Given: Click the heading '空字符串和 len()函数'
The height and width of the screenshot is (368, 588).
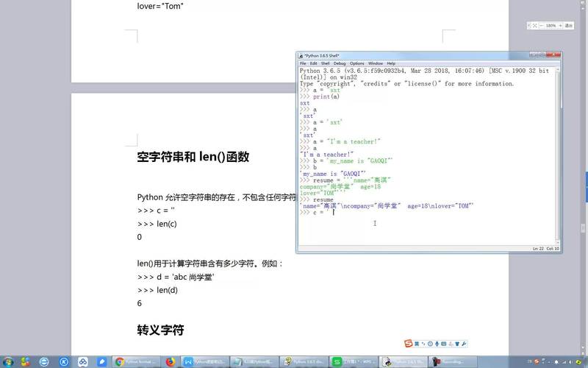Looking at the screenshot, I should click(193, 157).
